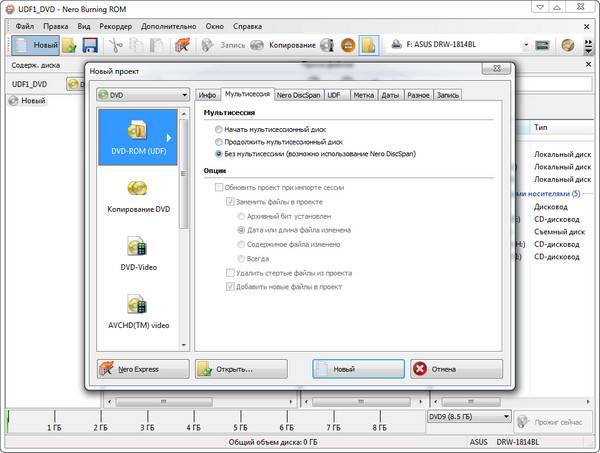600x453 pixels.
Task: Click the Новый toolbar button
Action: (35, 45)
